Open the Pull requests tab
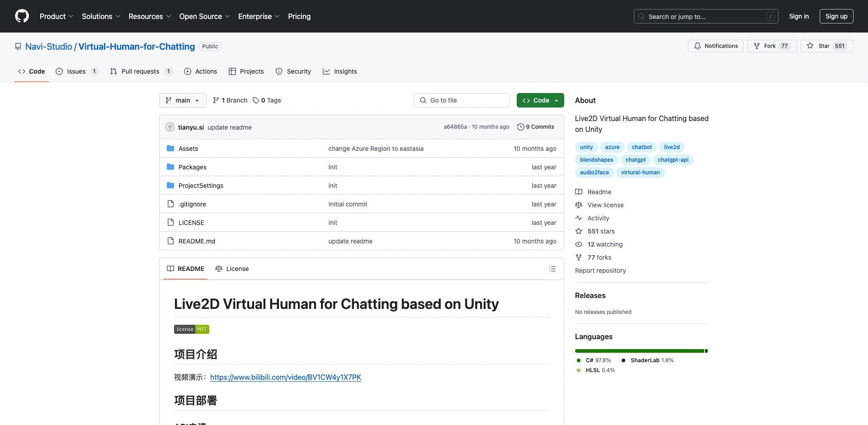The image size is (868, 425). tap(141, 71)
